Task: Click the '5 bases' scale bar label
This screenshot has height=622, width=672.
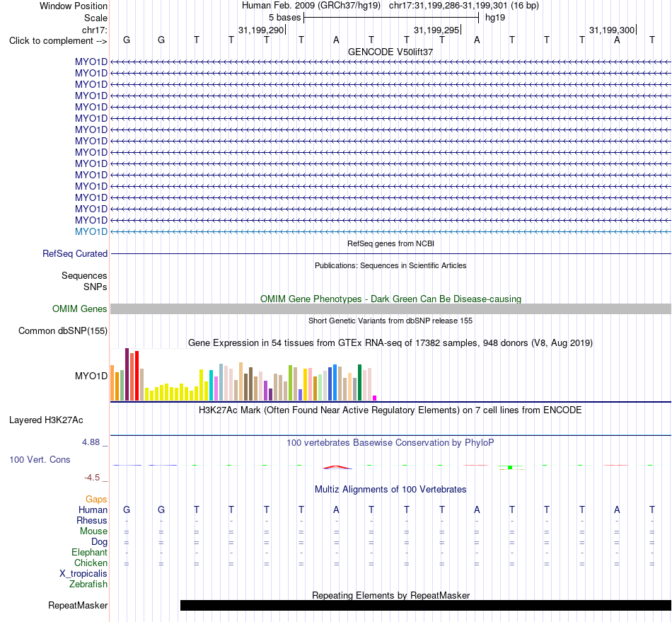Action: (x=284, y=18)
